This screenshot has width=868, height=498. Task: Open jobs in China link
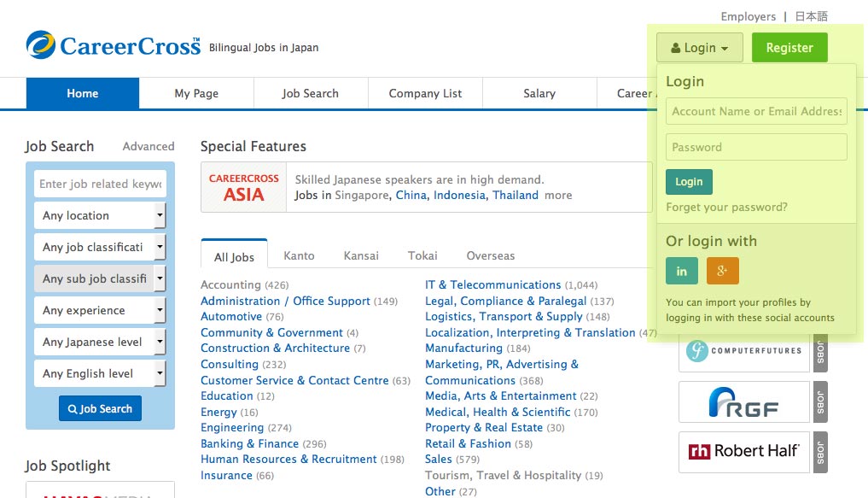[x=411, y=195]
